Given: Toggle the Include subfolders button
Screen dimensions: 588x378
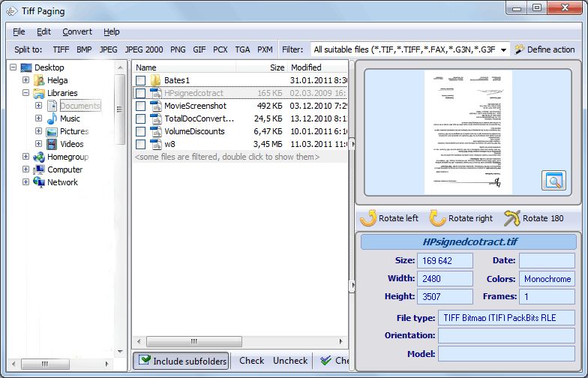Looking at the screenshot, I should (181, 361).
